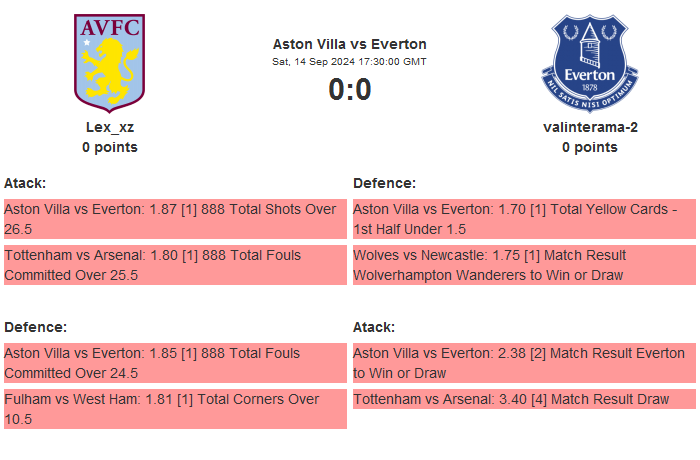
Task: Click the 0 points label under Lex_xz
Action: tap(110, 147)
